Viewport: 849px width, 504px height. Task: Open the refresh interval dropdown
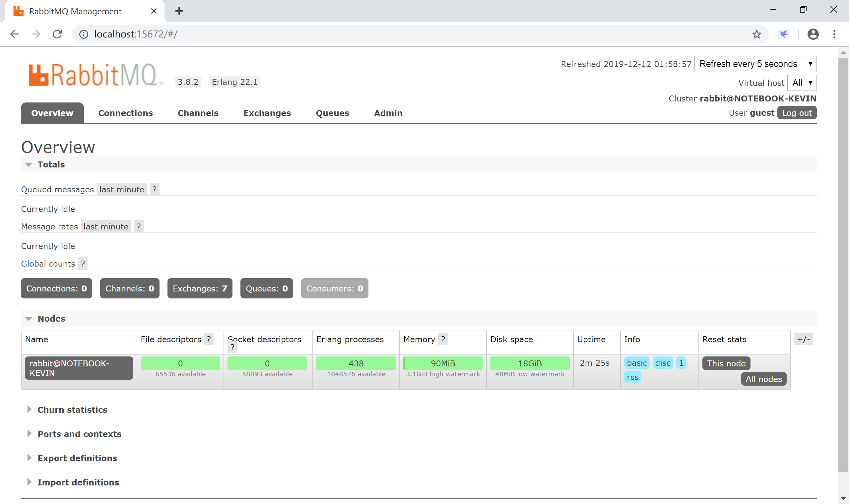[755, 64]
